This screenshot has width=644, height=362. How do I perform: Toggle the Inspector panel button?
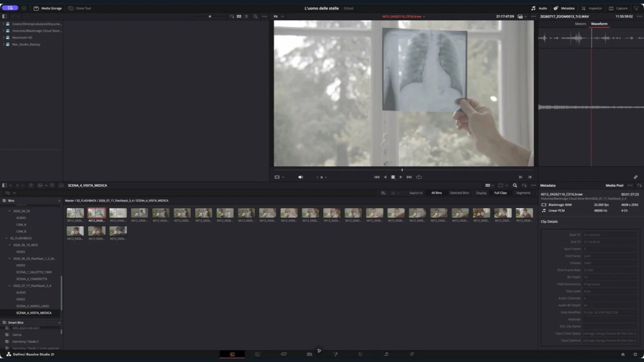coord(591,8)
